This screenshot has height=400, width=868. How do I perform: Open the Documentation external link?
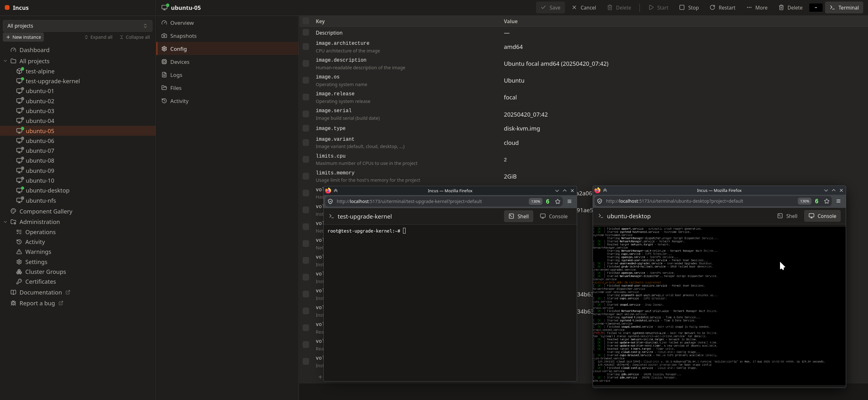click(x=40, y=292)
